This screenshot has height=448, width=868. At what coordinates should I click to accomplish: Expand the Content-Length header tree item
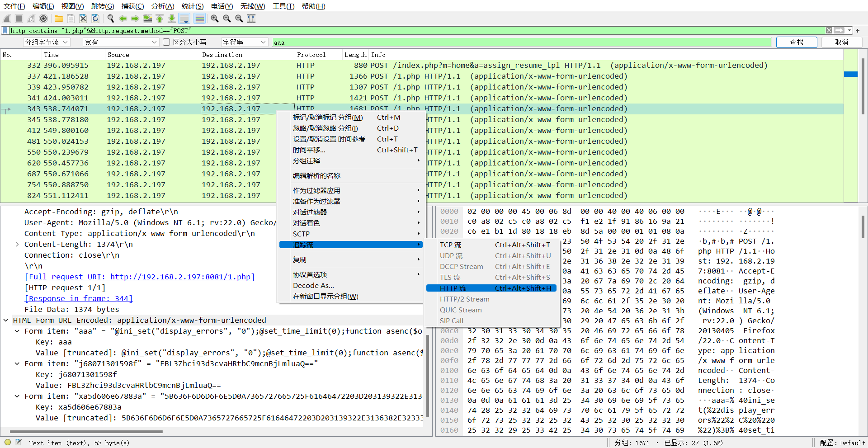tap(17, 244)
